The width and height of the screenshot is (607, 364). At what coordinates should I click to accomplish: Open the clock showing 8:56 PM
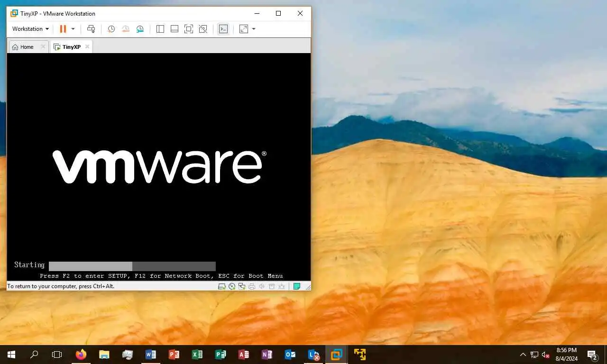tap(566, 355)
